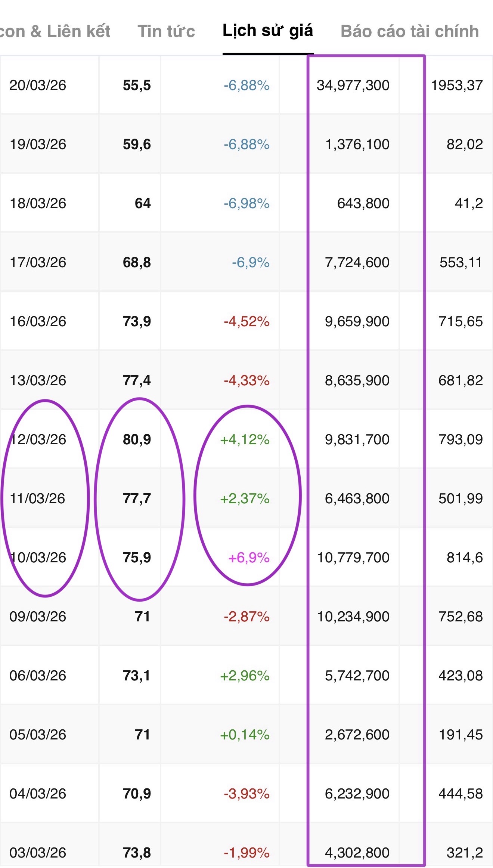
Task: Select the +2,37% change value
Action: (x=245, y=498)
